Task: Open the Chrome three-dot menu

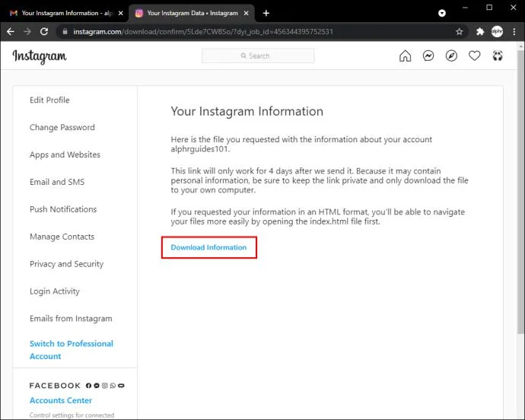Action: (x=514, y=32)
